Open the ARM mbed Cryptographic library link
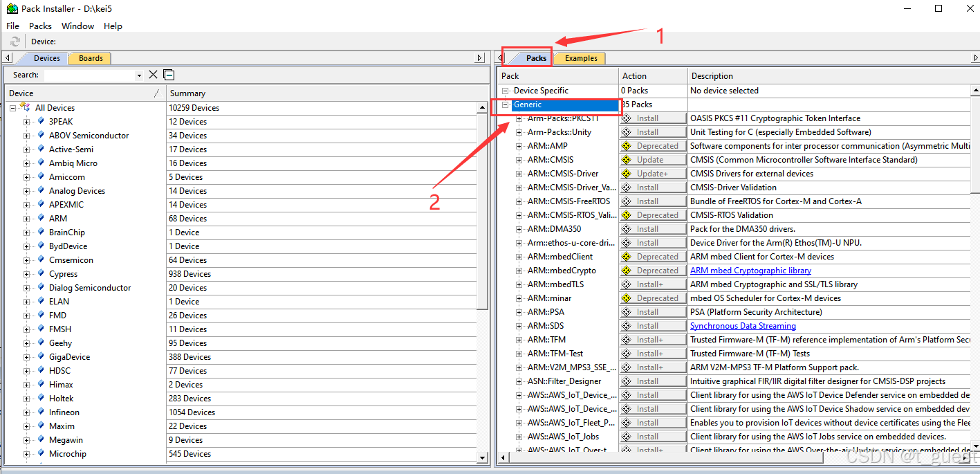The image size is (980, 474). (x=750, y=271)
